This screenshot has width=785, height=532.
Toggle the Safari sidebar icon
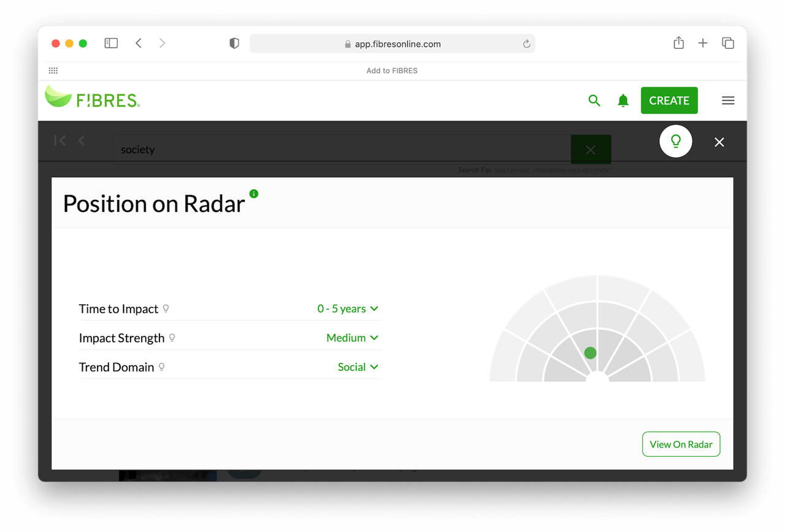click(111, 43)
